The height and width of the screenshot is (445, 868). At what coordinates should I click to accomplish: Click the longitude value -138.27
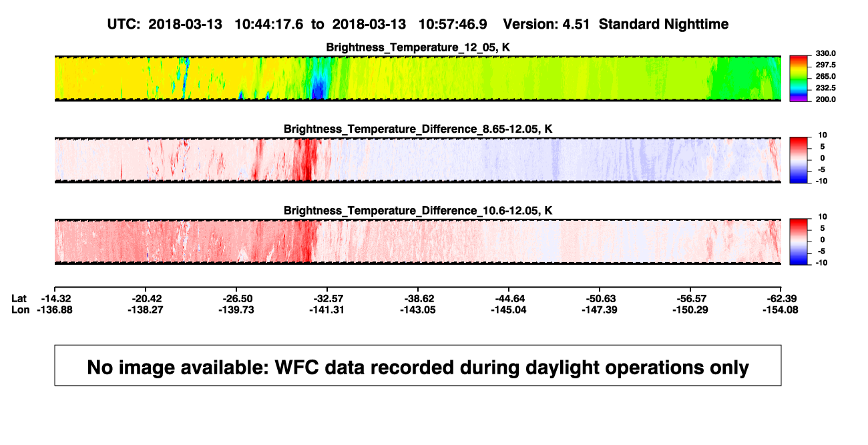pyautogui.click(x=147, y=310)
